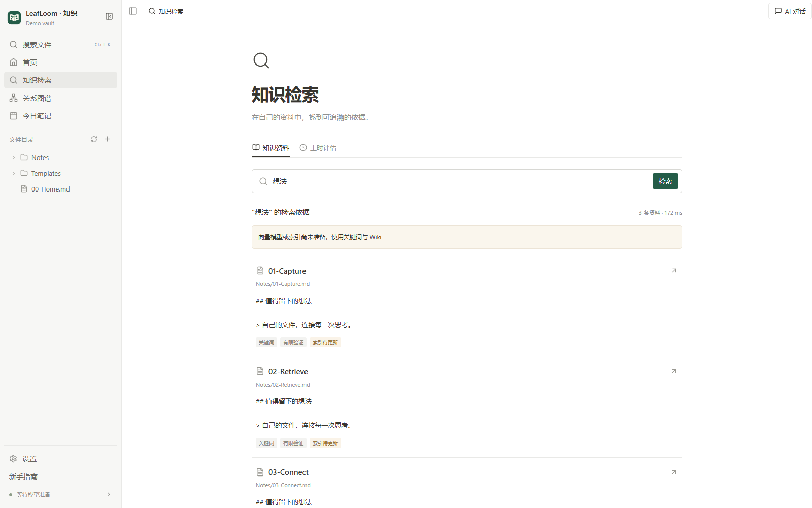This screenshot has height=508, width=812.
Task: Refresh the 文件目录 file tree
Action: [94, 139]
